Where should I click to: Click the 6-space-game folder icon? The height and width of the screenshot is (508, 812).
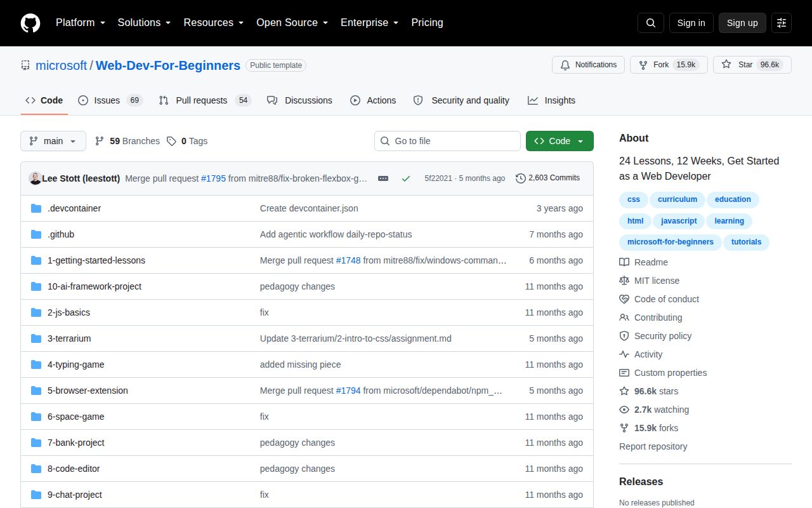tap(36, 417)
